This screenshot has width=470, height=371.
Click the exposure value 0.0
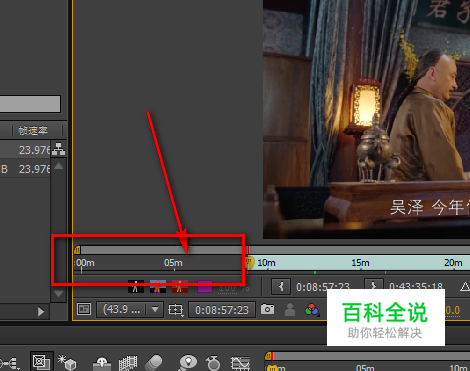pos(453,310)
